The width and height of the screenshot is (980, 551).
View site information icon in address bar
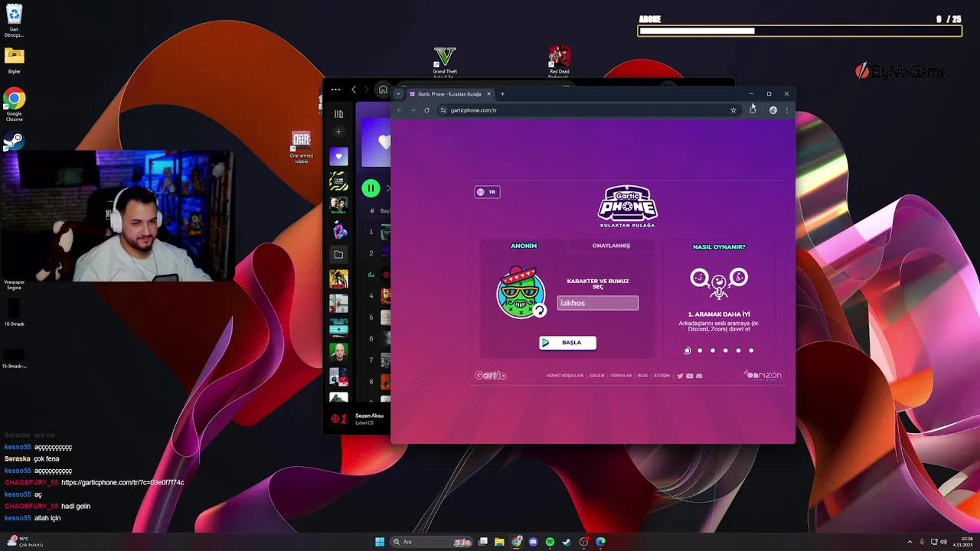point(443,110)
